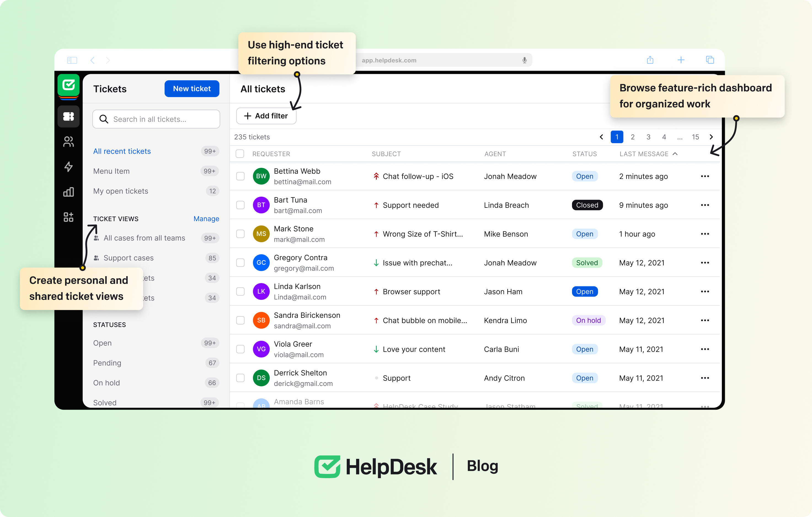Click the microphone icon in address bar
The height and width of the screenshot is (517, 812).
pyautogui.click(x=524, y=60)
